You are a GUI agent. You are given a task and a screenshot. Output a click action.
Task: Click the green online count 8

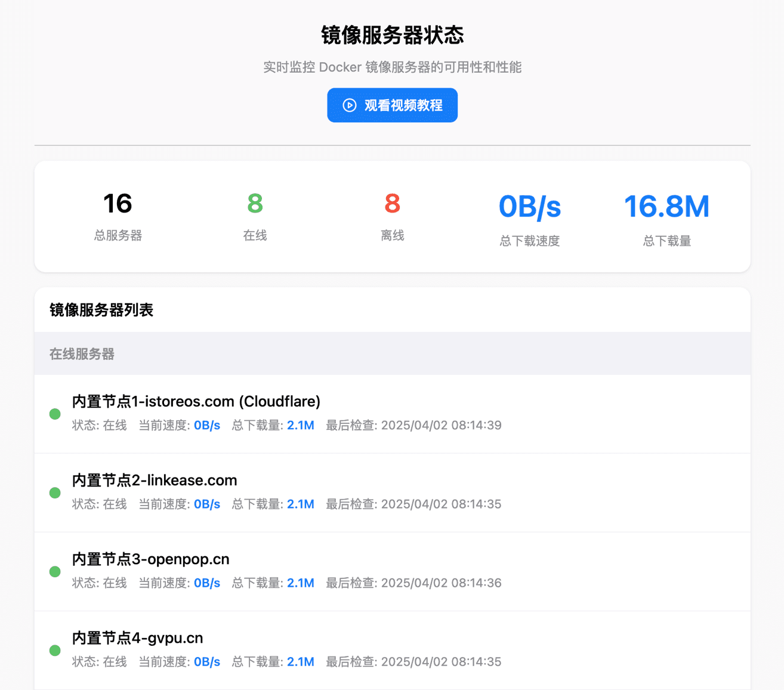point(255,204)
